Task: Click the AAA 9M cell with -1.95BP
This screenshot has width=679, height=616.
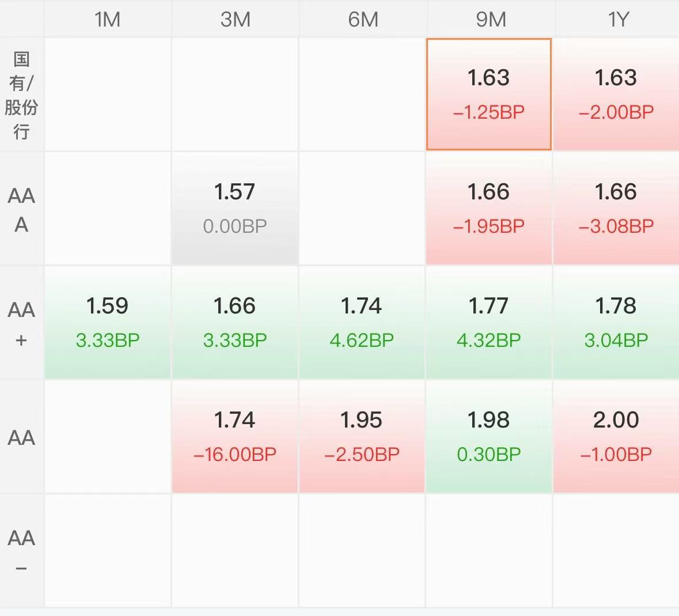Action: click(489, 209)
